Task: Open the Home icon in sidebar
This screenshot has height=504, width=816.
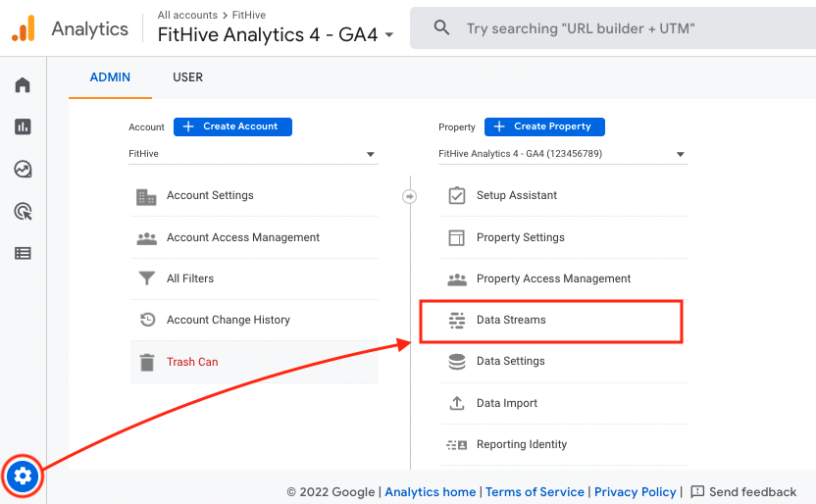Action: point(23,84)
